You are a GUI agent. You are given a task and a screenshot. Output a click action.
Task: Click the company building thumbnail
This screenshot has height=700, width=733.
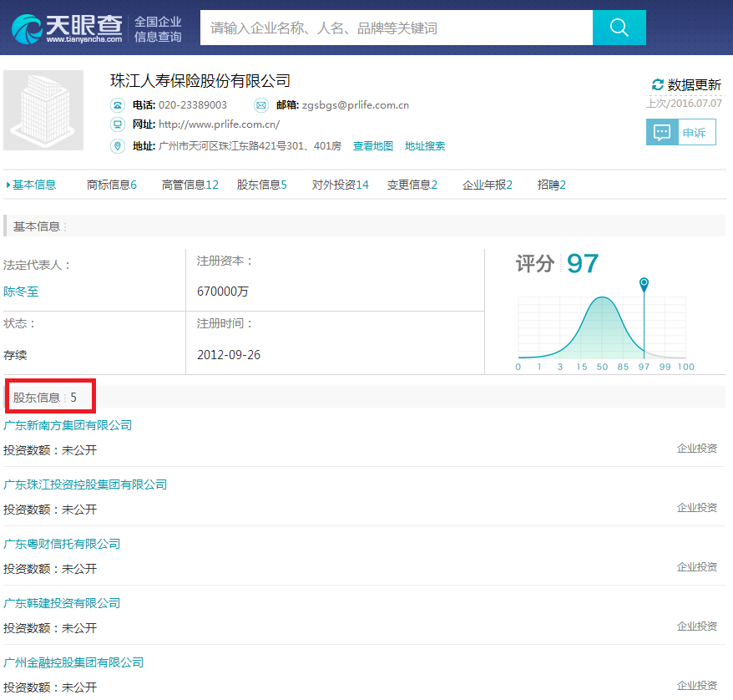(43, 110)
